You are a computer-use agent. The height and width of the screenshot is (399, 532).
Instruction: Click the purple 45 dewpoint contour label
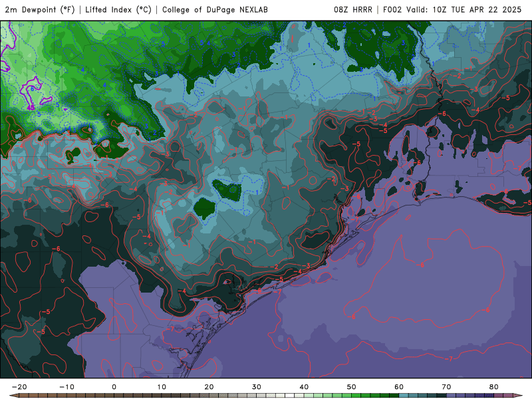[x=31, y=108]
